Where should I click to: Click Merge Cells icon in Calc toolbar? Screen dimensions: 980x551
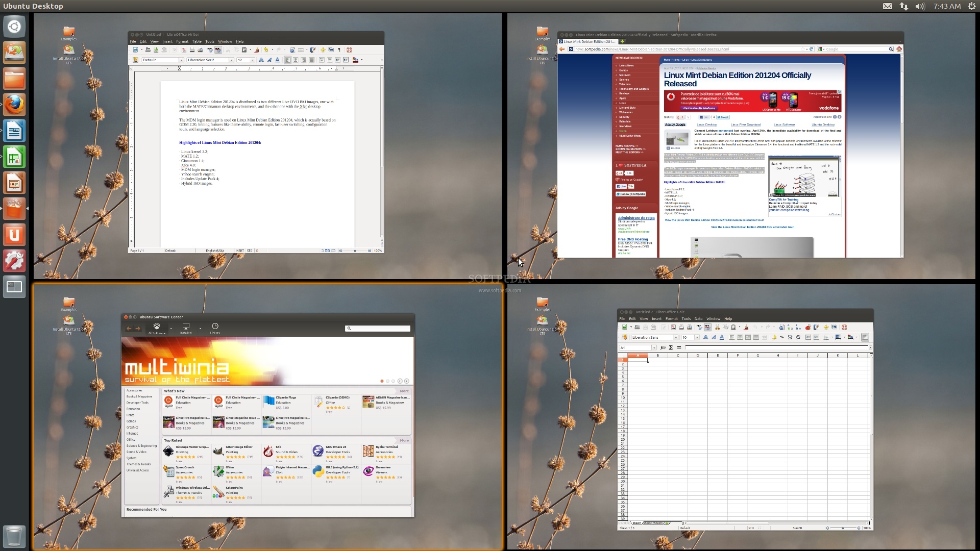click(764, 337)
